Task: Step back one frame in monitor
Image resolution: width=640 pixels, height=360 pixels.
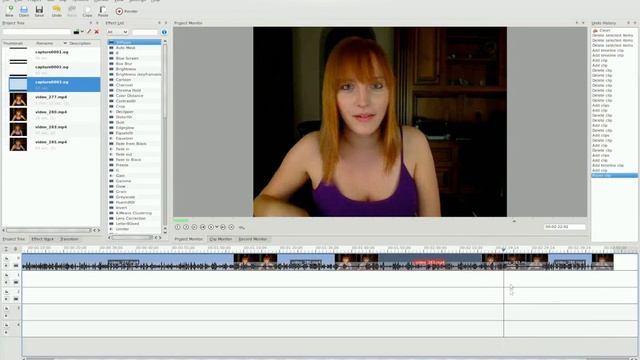Action: click(202, 227)
